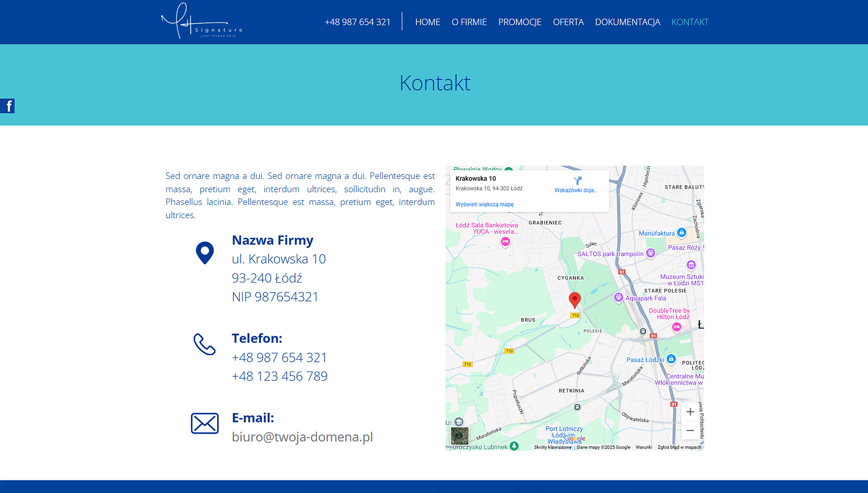Open the HOME menu item

coord(427,22)
